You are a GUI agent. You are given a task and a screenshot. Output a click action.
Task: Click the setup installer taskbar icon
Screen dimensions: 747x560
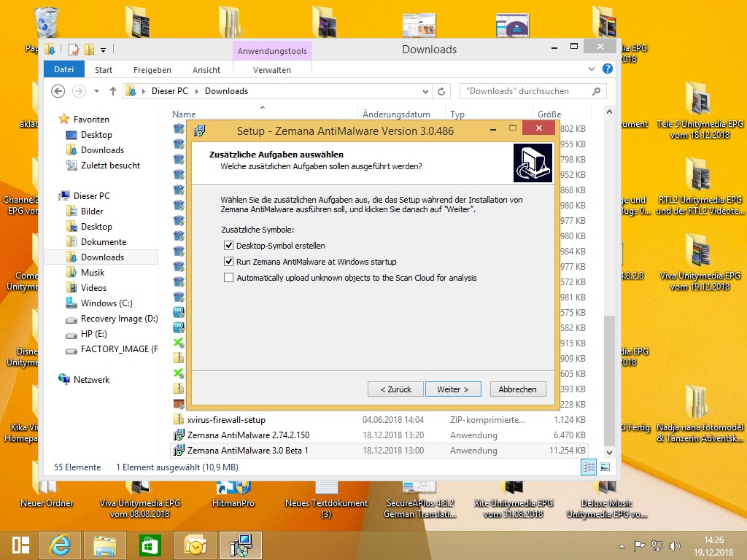pyautogui.click(x=240, y=545)
